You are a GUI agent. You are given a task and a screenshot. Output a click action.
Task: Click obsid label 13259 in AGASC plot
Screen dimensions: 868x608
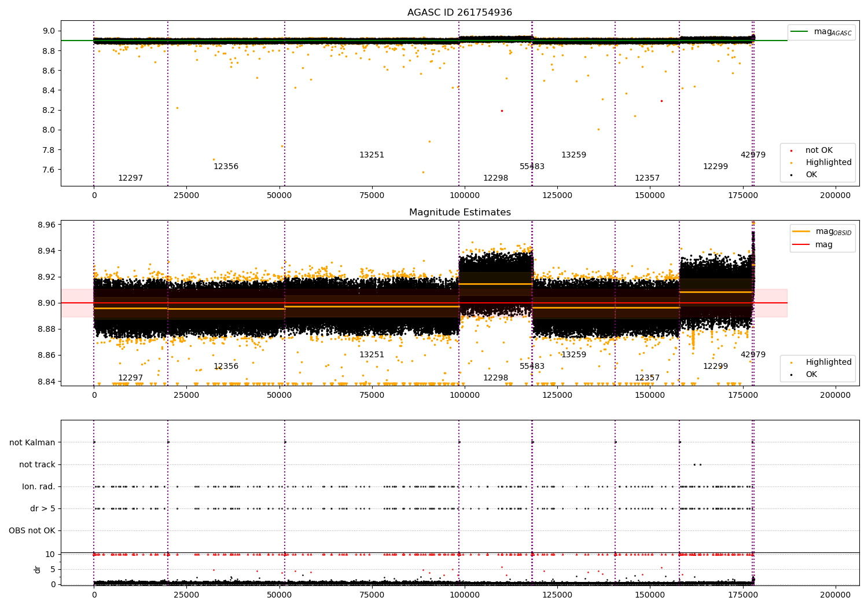tap(573, 155)
